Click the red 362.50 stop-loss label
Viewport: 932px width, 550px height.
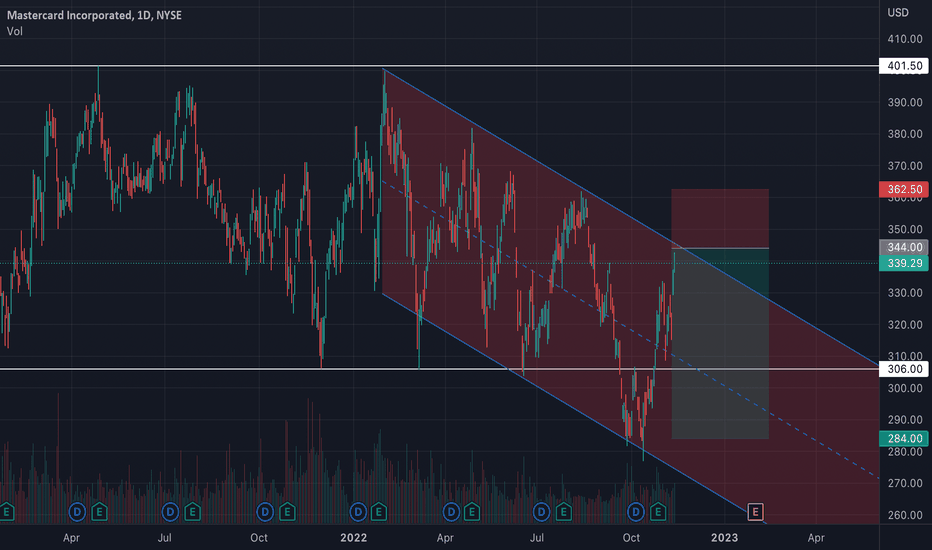pyautogui.click(x=903, y=189)
